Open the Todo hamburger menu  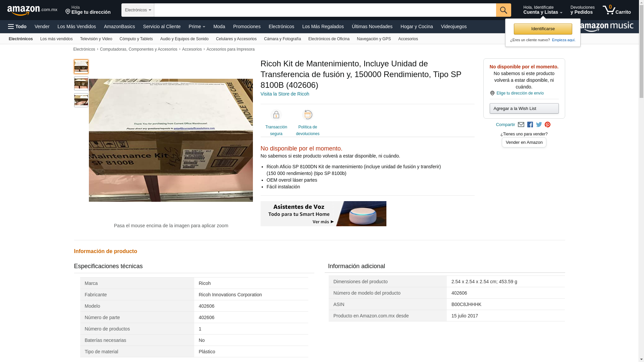click(17, 26)
